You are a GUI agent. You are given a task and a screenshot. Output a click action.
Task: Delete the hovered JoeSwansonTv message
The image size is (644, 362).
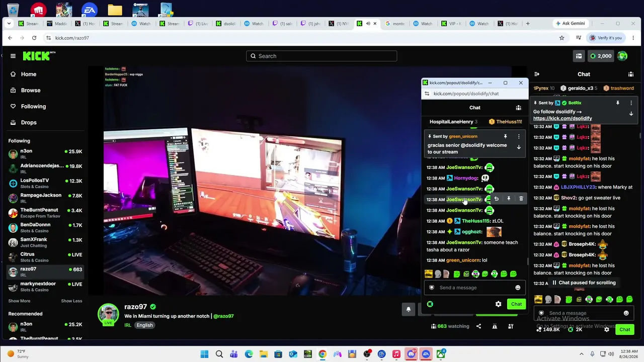click(x=521, y=199)
